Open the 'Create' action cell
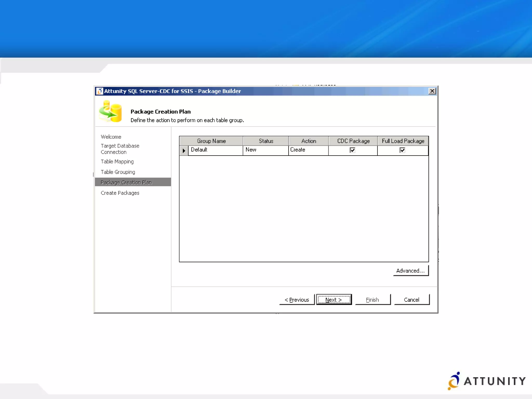The height and width of the screenshot is (399, 532). [x=309, y=150]
